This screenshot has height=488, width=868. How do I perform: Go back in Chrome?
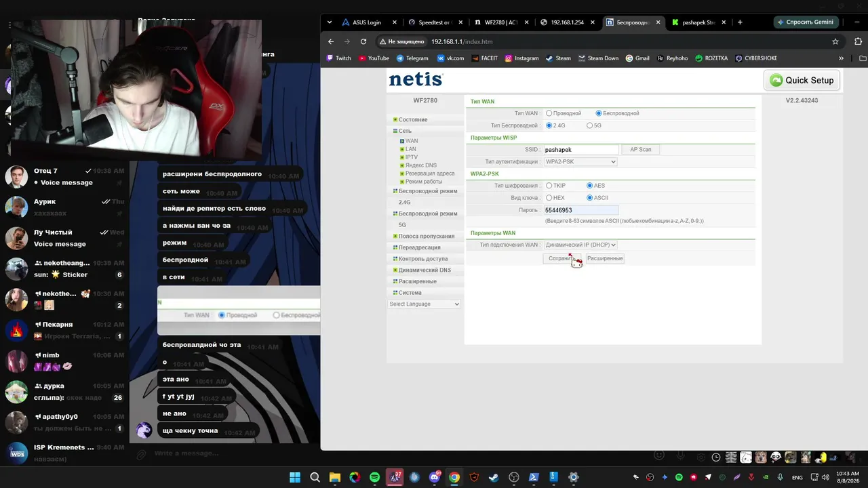[331, 41]
